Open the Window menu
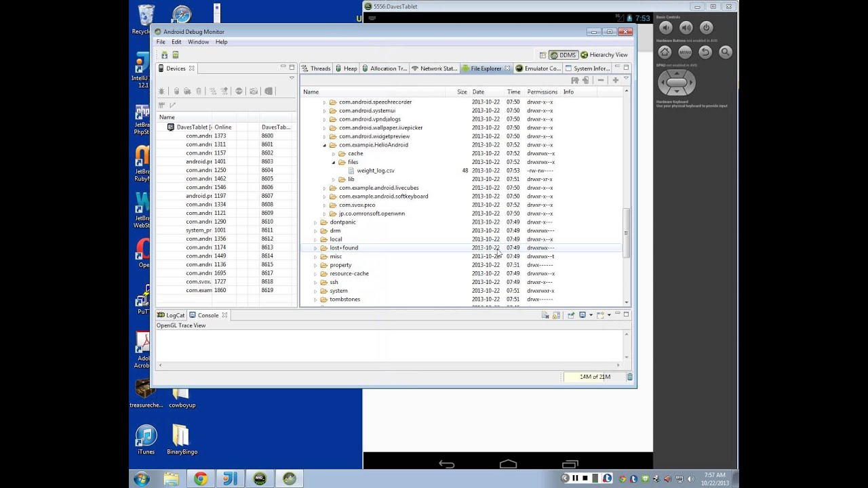 tap(198, 42)
